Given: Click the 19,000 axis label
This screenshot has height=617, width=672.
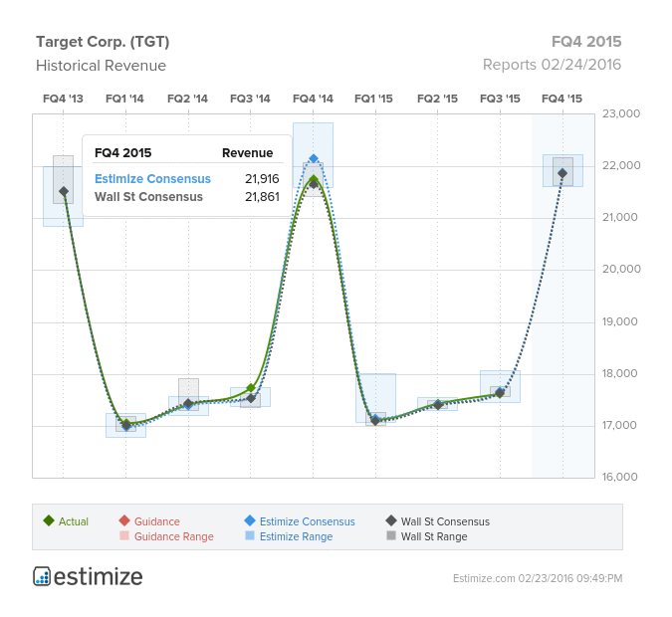Looking at the screenshot, I should [x=619, y=321].
